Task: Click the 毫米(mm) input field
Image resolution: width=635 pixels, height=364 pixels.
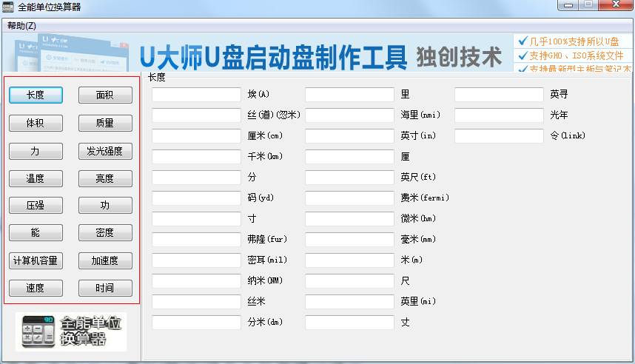Action: (349, 240)
